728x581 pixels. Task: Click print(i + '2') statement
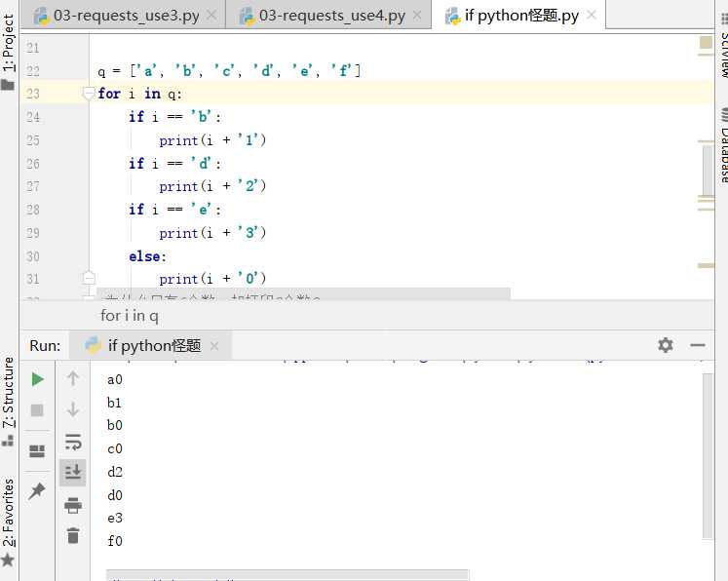(212, 186)
